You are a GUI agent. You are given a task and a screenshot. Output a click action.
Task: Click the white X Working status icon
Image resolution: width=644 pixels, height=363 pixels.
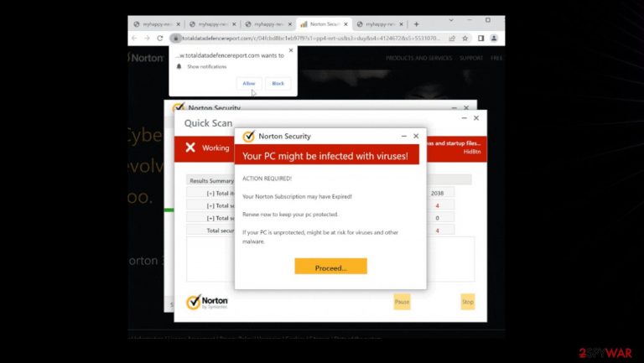[190, 148]
